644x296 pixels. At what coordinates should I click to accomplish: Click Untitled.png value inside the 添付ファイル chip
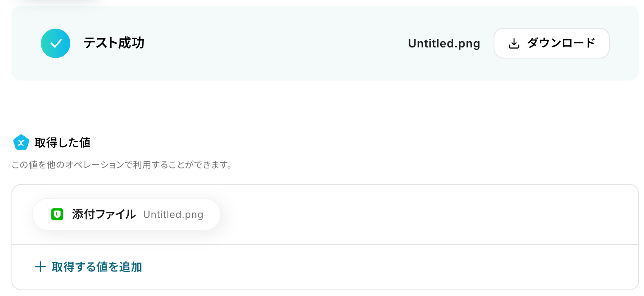[x=173, y=215]
